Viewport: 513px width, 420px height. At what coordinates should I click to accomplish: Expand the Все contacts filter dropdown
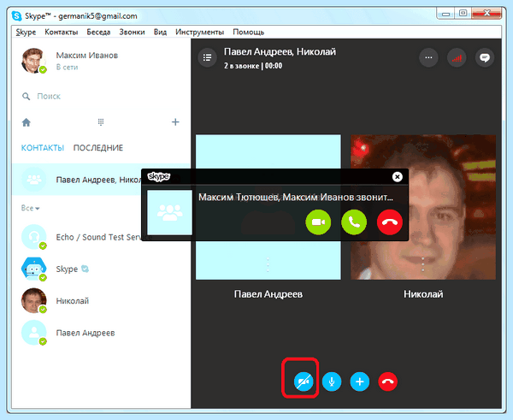[x=30, y=208]
